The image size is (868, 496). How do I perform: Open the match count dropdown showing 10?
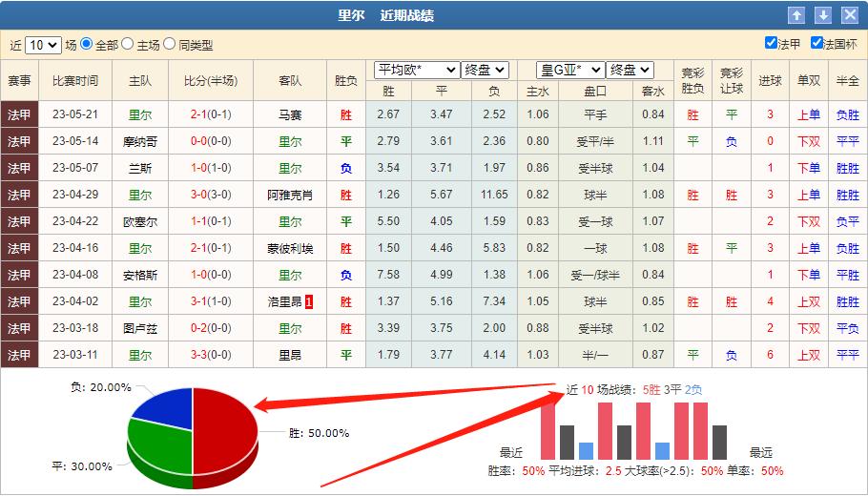43,45
